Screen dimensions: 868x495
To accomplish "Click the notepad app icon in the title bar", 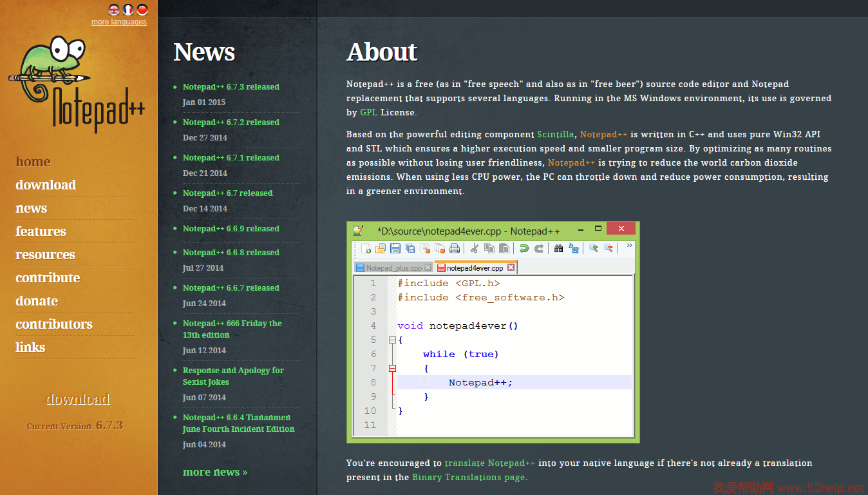I will (358, 230).
